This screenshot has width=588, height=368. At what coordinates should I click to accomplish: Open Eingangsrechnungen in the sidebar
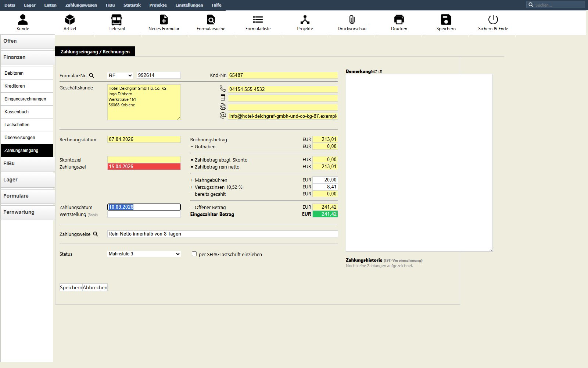coord(27,99)
